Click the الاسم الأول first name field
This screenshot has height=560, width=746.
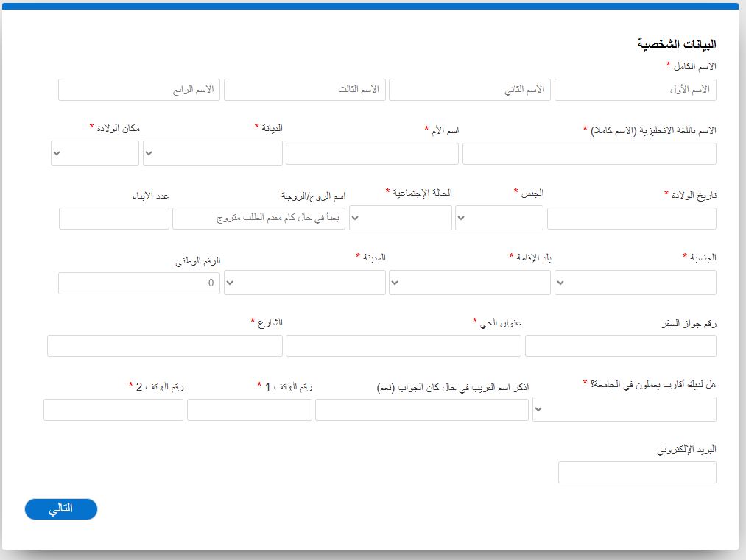coord(635,90)
